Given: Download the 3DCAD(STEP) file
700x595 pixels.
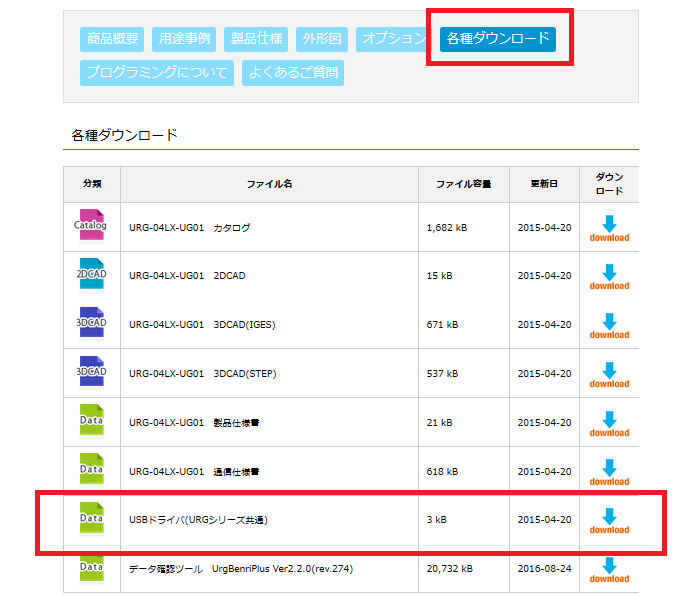Looking at the screenshot, I should click(x=609, y=375).
